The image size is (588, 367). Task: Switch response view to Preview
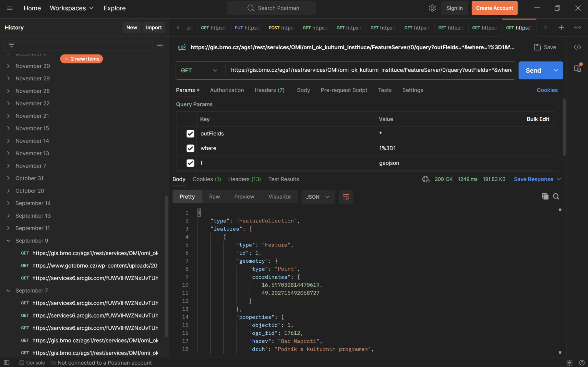[x=244, y=197]
